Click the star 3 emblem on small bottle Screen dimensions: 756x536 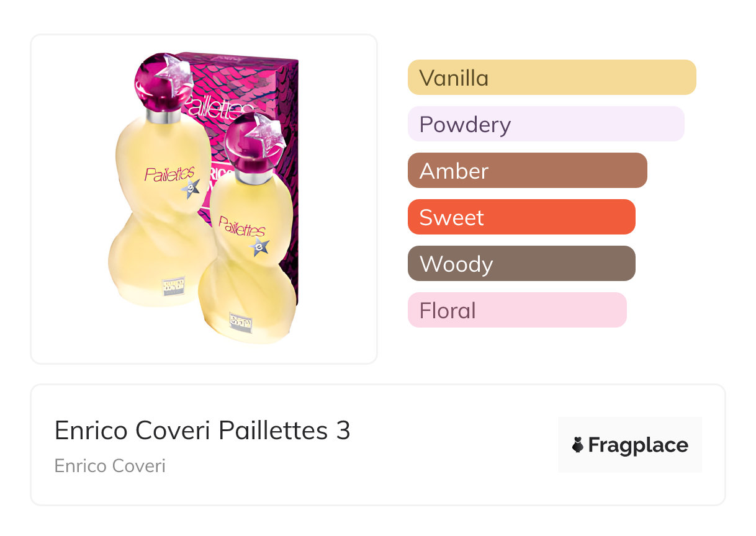259,248
